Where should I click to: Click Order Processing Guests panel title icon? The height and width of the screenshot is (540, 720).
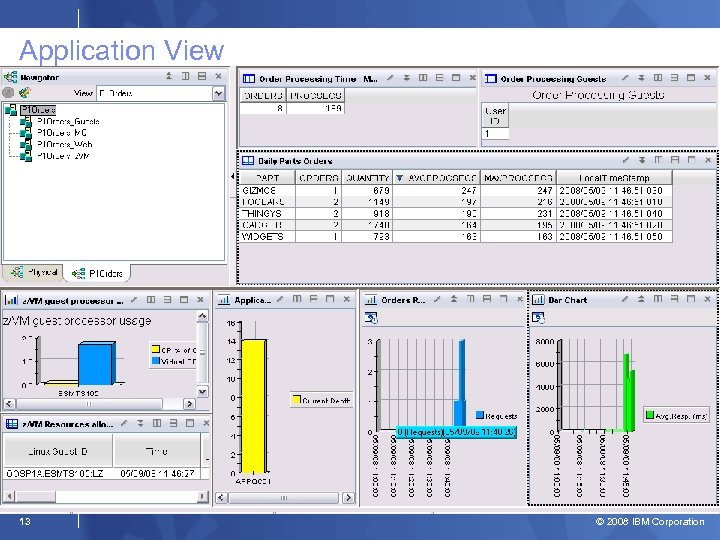(x=491, y=79)
